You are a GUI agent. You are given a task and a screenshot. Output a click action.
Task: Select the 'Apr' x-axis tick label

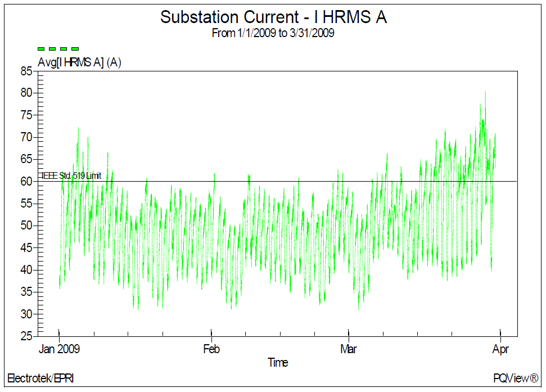click(x=500, y=349)
